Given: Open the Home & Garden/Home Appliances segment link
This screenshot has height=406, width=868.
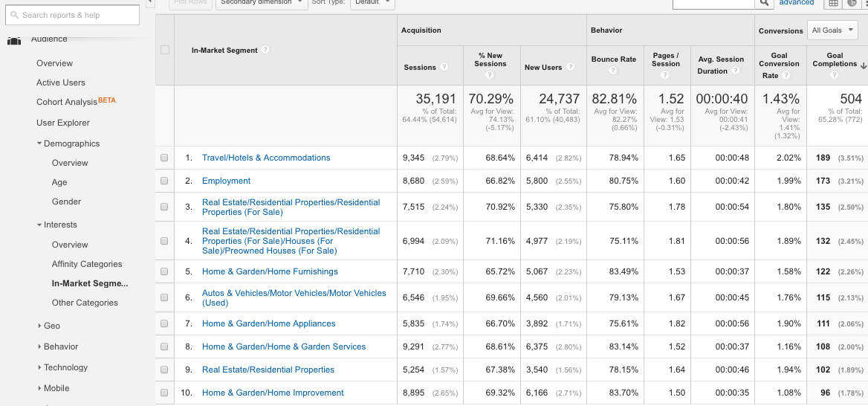Looking at the screenshot, I should [x=268, y=323].
